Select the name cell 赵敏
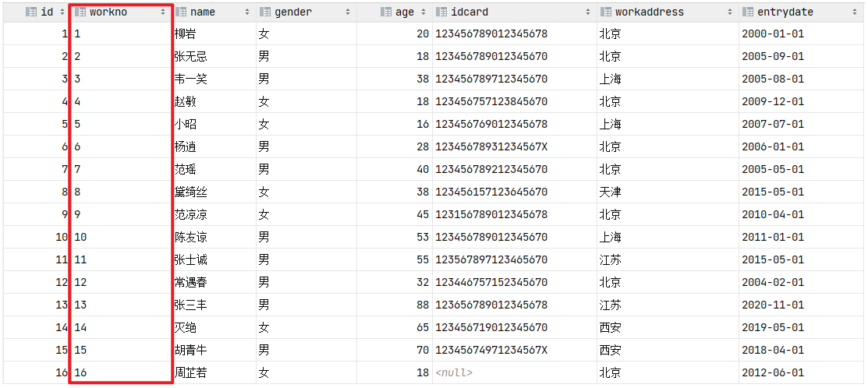This screenshot has width=868, height=388. [x=185, y=102]
